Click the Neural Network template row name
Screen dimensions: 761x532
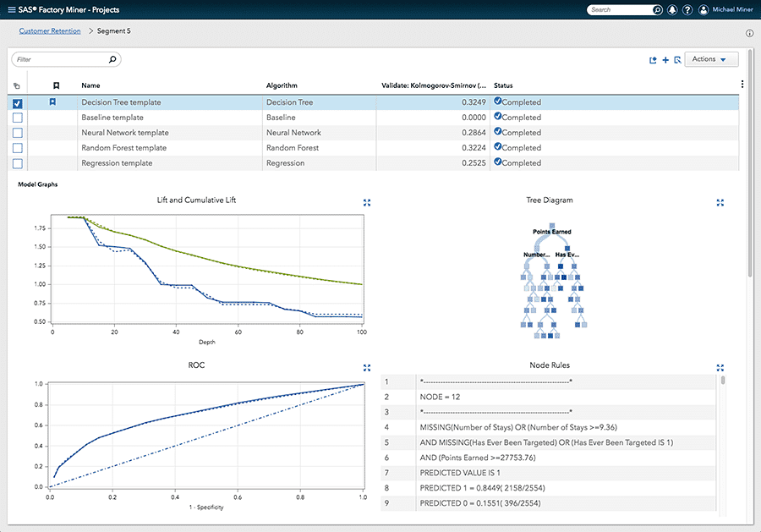(125, 133)
